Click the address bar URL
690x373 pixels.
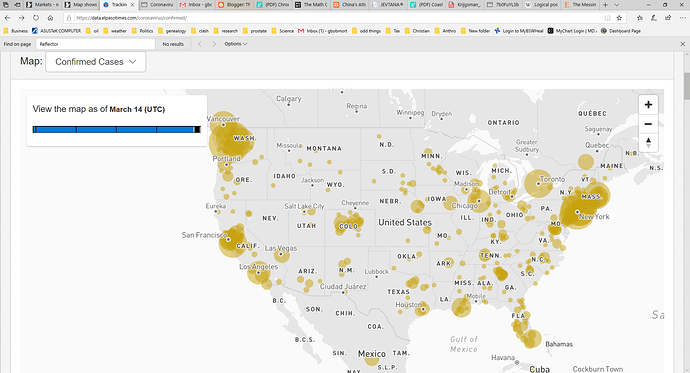point(131,18)
